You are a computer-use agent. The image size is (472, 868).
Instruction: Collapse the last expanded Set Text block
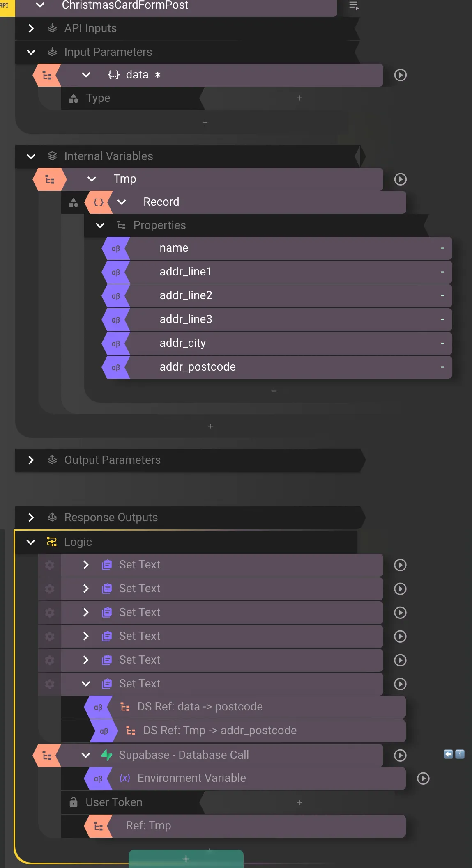click(x=86, y=684)
